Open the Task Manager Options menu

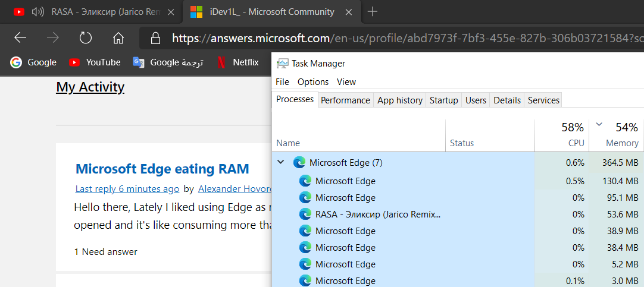(x=313, y=81)
